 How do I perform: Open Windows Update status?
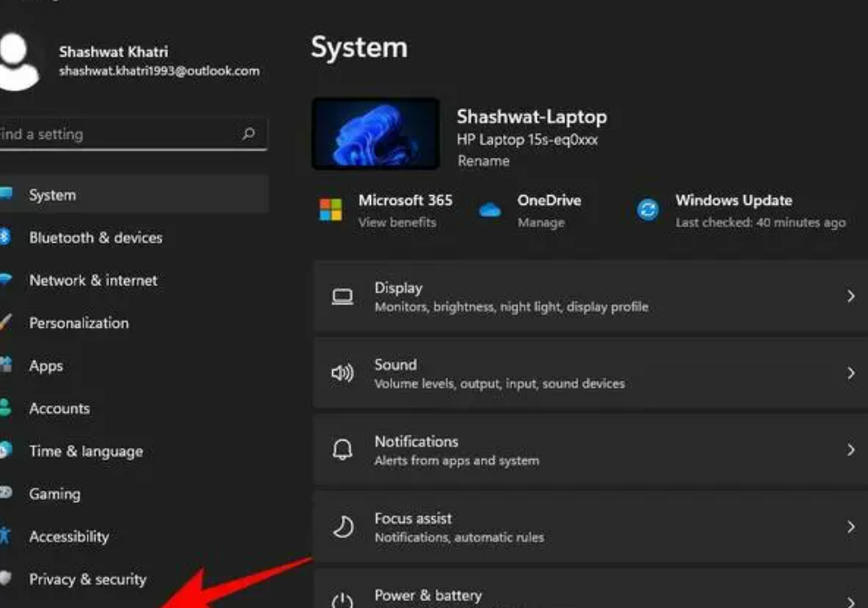point(741,211)
